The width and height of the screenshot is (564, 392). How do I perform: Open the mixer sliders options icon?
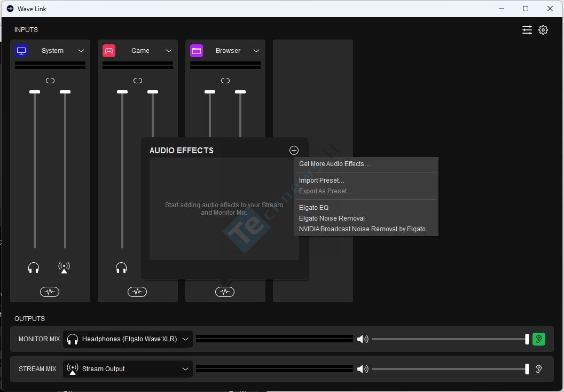(527, 30)
